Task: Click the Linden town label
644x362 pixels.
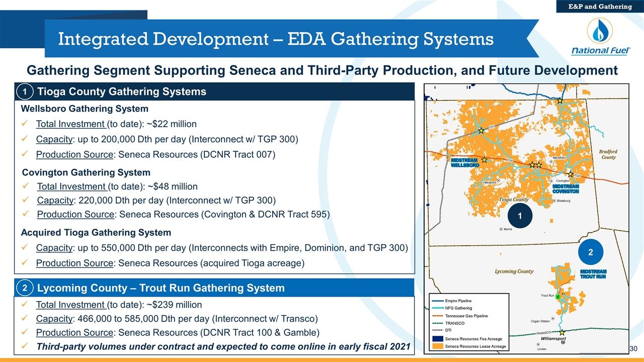Action: [542, 349]
